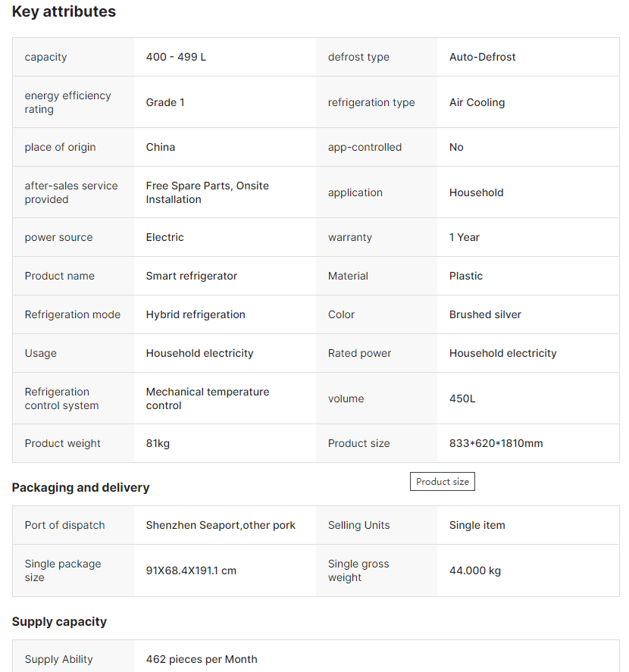Select "Free Spare Parts, Onsite Installation" text
The image size is (629, 672).
click(x=207, y=192)
